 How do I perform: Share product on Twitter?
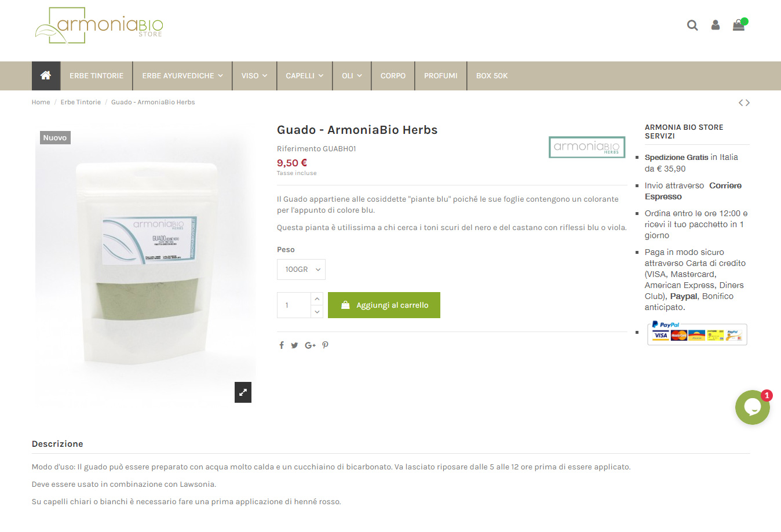[x=294, y=345]
